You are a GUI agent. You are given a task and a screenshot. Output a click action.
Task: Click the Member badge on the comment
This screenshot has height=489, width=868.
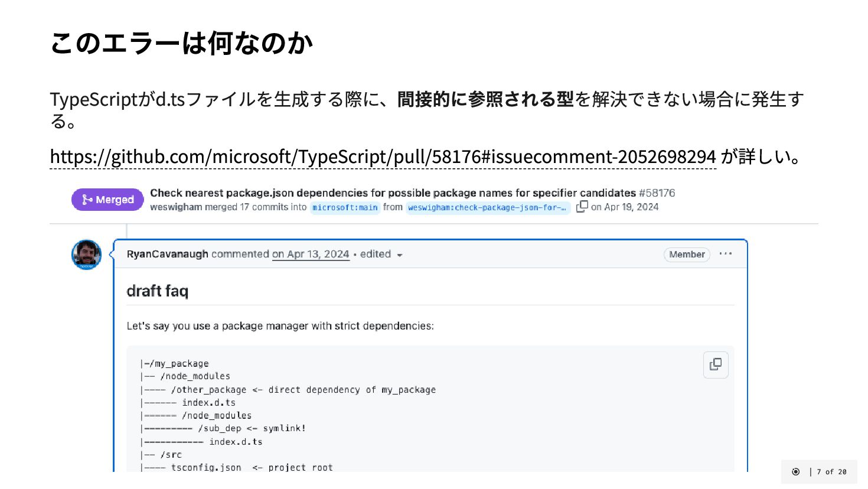coord(687,255)
